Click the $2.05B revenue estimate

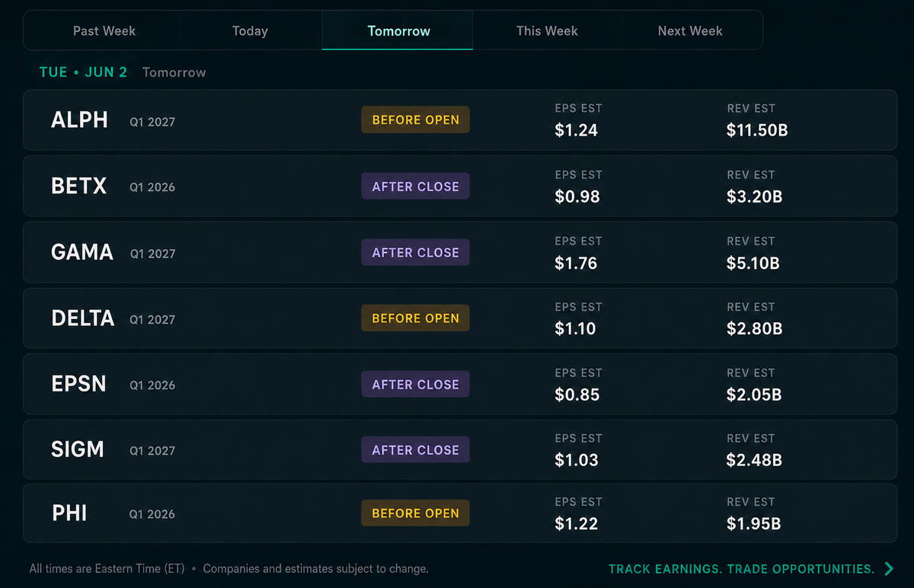tap(754, 395)
